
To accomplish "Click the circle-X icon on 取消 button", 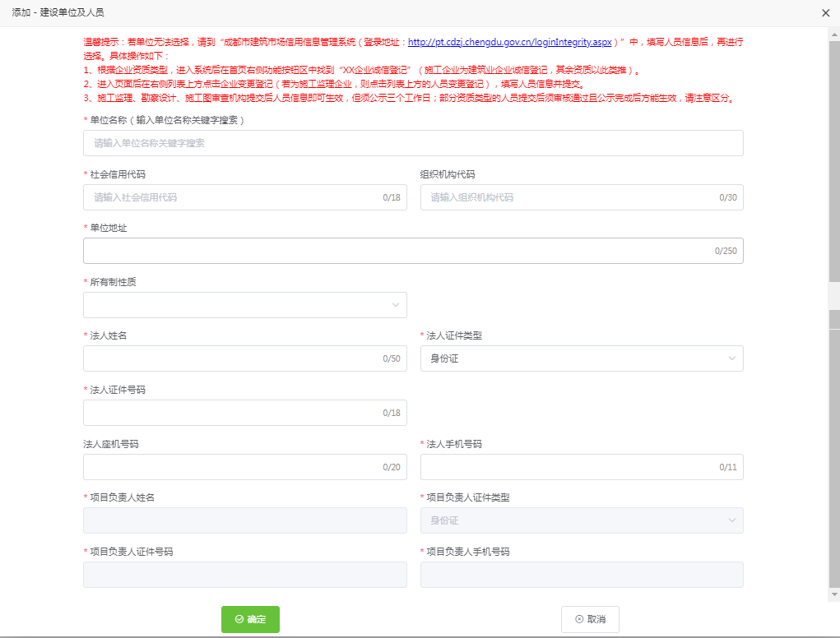I will tap(578, 619).
